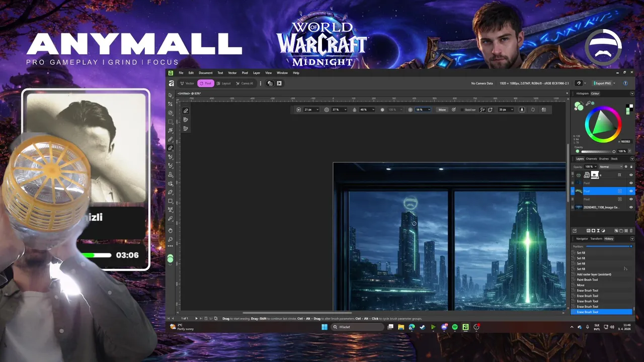This screenshot has height=362, width=644.
Task: Click the Pixel studio button
Action: pos(206,83)
